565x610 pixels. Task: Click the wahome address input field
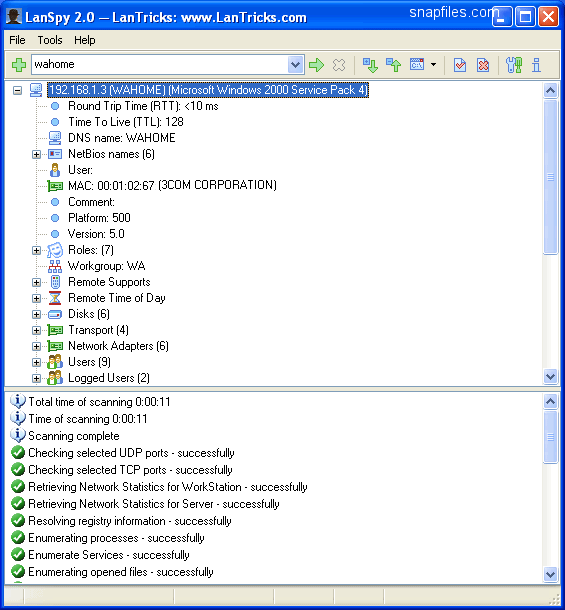click(x=160, y=65)
